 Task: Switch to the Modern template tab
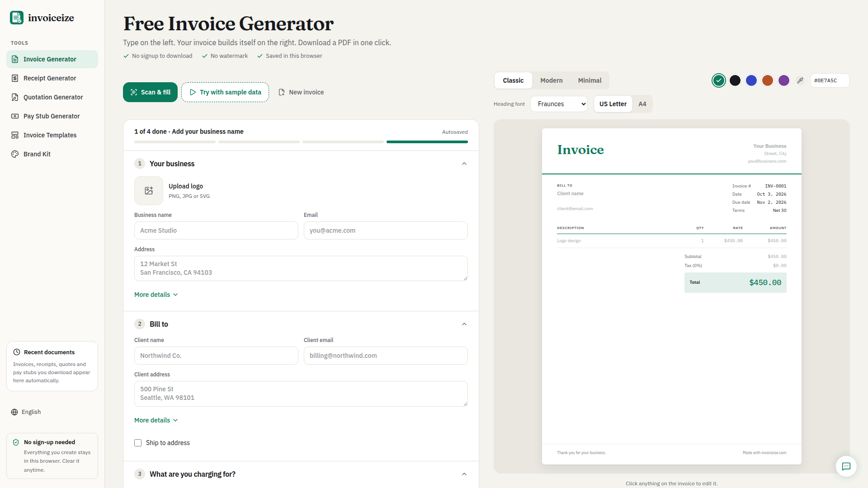click(552, 80)
